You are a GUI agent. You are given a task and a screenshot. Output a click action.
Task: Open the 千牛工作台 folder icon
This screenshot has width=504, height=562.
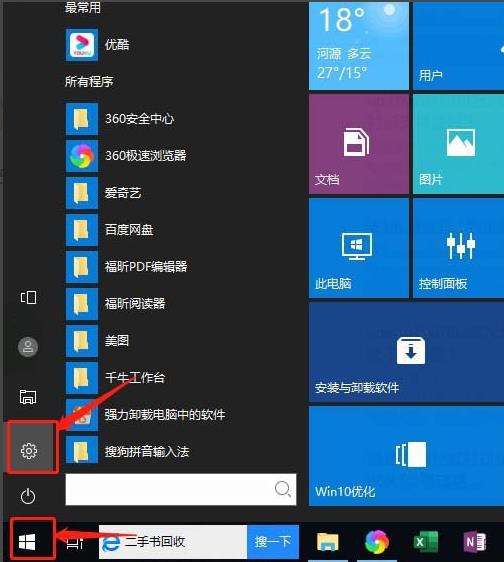[82, 378]
